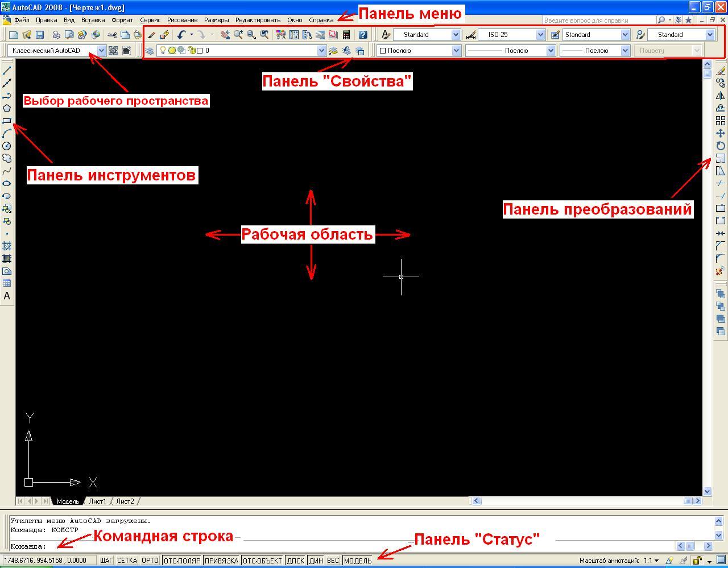The height and width of the screenshot is (568, 728).
Task: Click the vertical scrollbar down arrow
Action: [x=708, y=491]
